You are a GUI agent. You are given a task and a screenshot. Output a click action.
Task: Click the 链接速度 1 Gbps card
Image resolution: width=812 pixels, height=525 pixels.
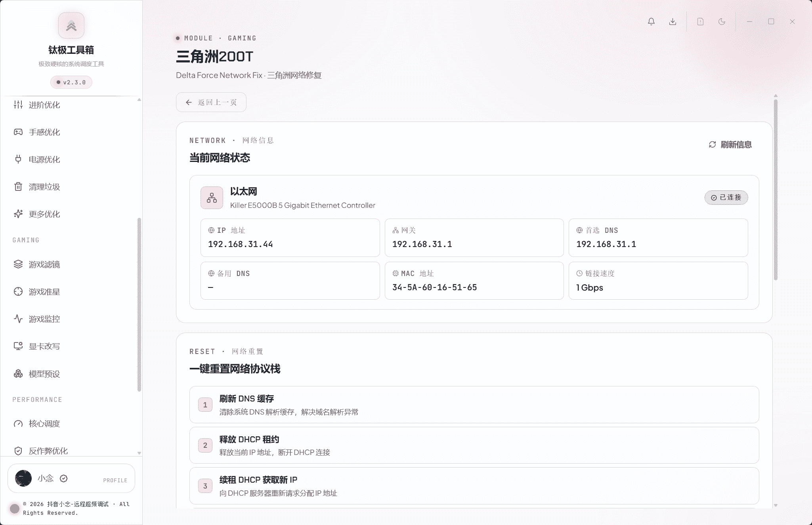pyautogui.click(x=658, y=281)
